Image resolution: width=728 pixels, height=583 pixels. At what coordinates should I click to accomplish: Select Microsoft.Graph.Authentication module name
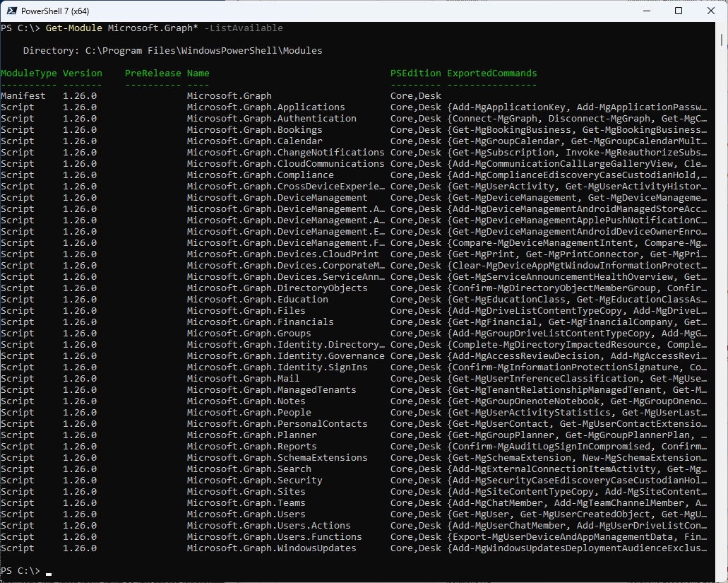[x=272, y=119]
